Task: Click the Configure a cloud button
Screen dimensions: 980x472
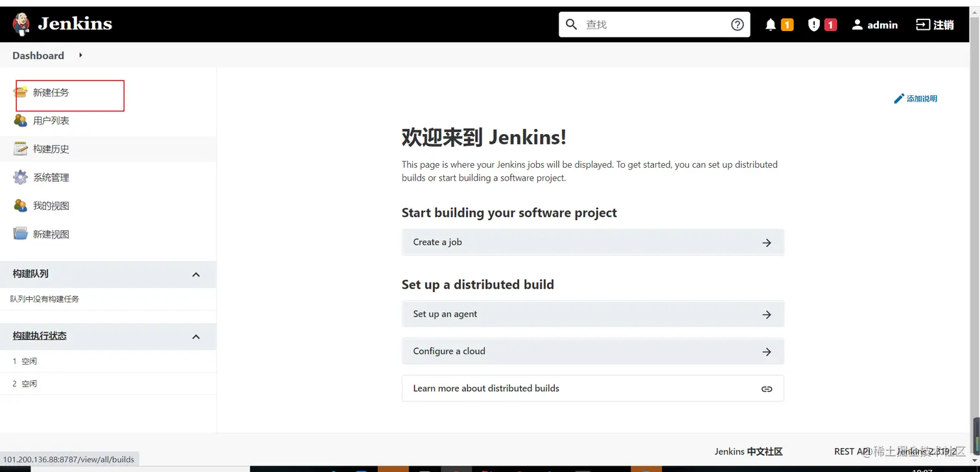Action: pyautogui.click(x=593, y=351)
